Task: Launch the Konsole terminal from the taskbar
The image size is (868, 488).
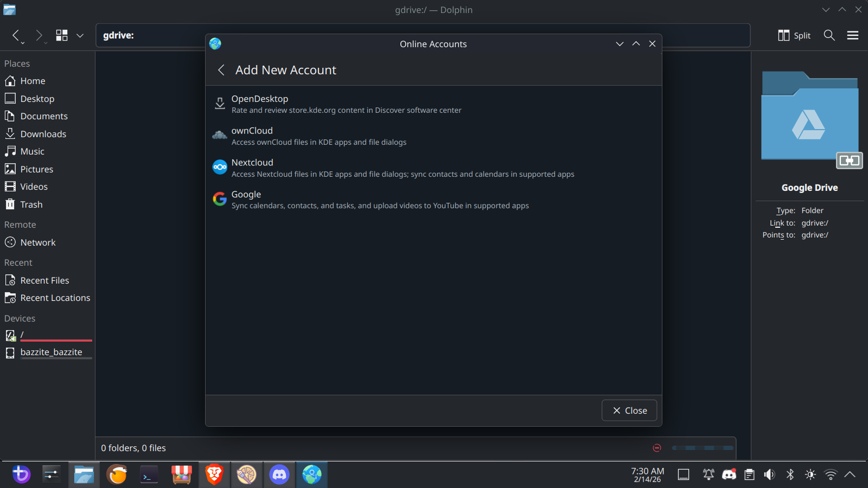Action: pos(149,474)
